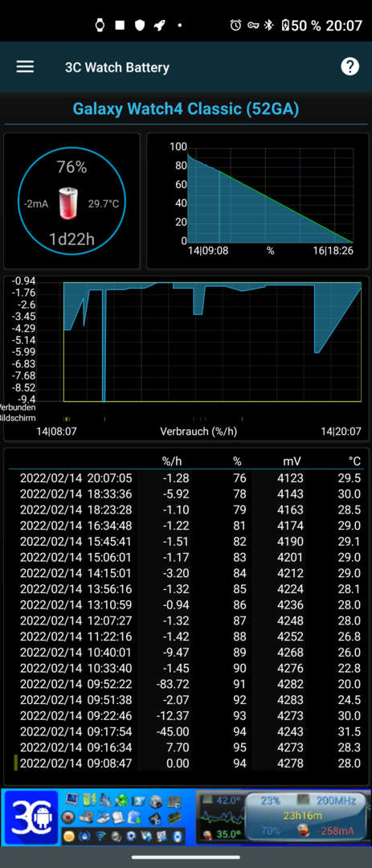Screen dimensions: 372x868
Task: Tap the -45.00 consumption value
Action: tap(173, 732)
